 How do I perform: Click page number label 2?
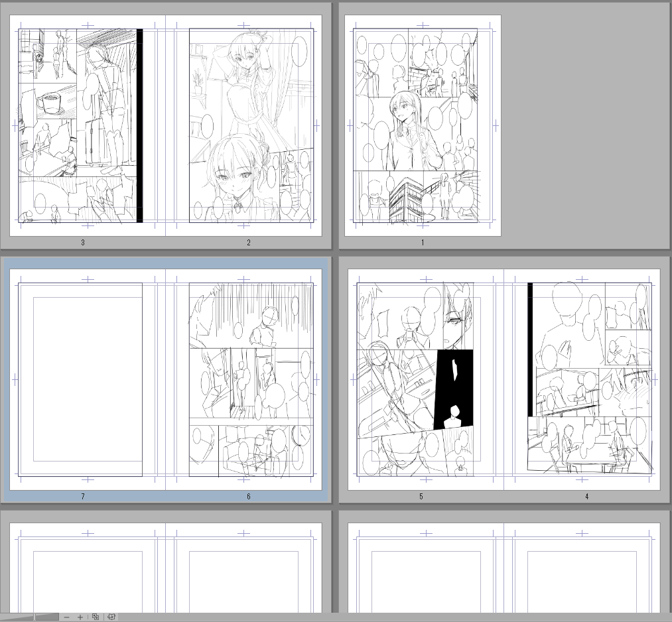point(249,243)
